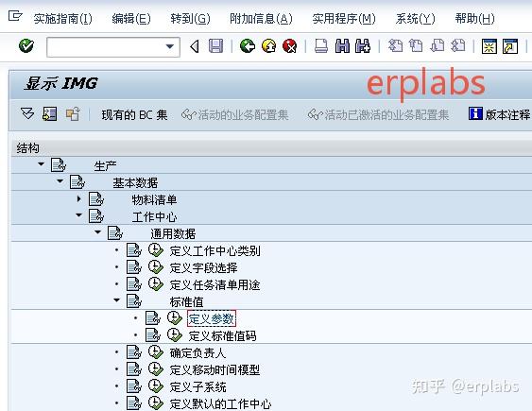Select the 物料清单 node label
This screenshot has height=411, width=532.
(x=154, y=199)
